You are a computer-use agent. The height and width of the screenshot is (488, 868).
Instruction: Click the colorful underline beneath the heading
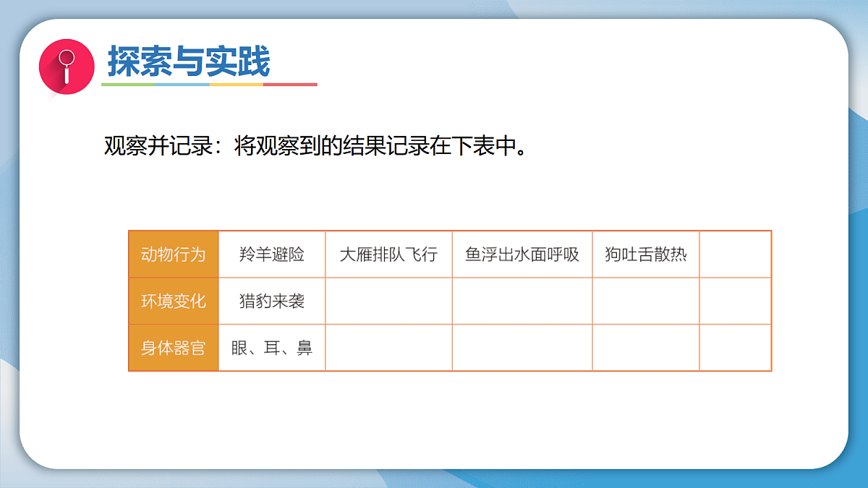point(210,85)
